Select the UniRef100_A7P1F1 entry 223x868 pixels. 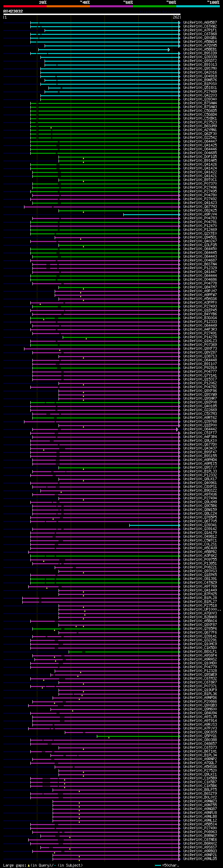pos(200,30)
